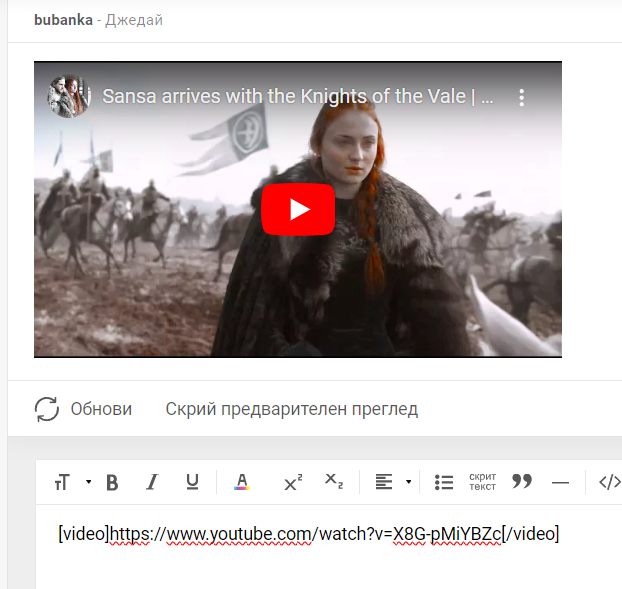Insert hidden text with скрит текст

(x=482, y=482)
